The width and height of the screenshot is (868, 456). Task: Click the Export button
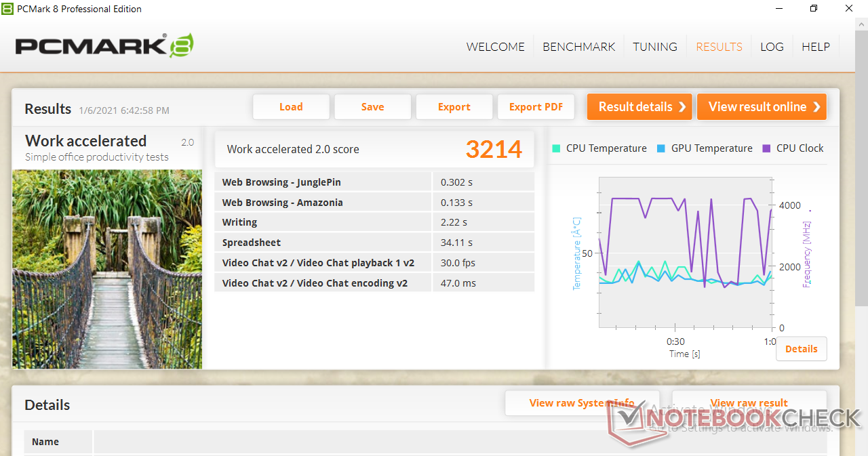click(x=454, y=107)
